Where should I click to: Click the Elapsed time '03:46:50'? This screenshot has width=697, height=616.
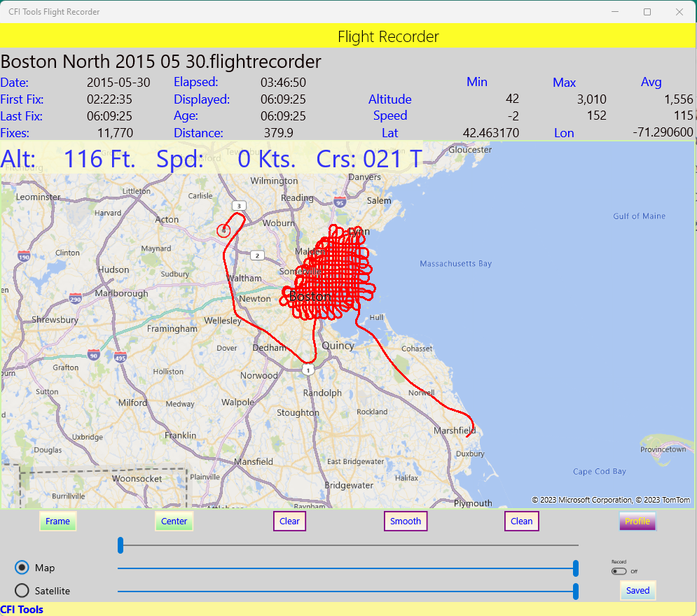click(x=283, y=82)
